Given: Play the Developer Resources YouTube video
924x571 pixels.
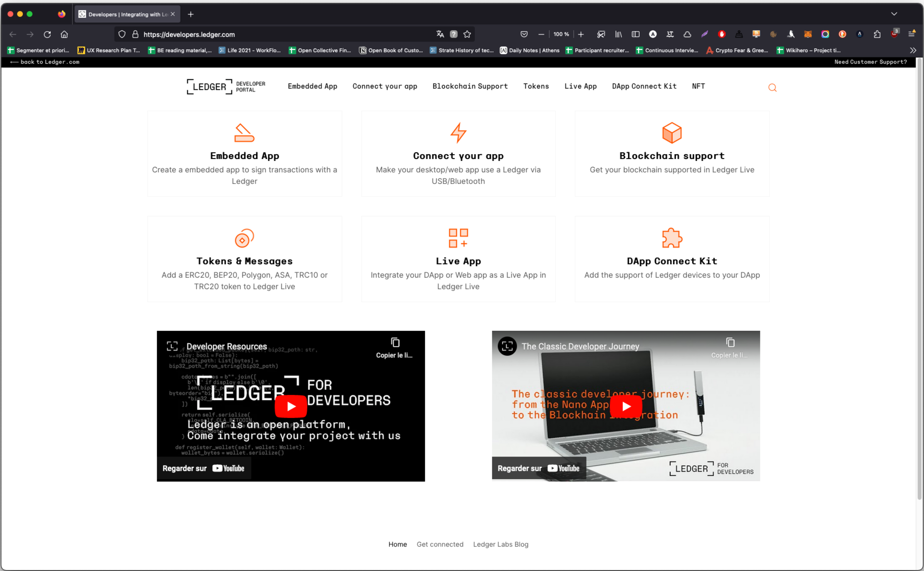Looking at the screenshot, I should [x=291, y=406].
